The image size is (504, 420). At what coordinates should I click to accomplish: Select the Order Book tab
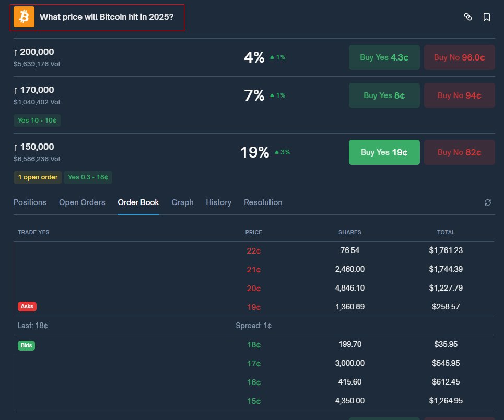tap(138, 202)
